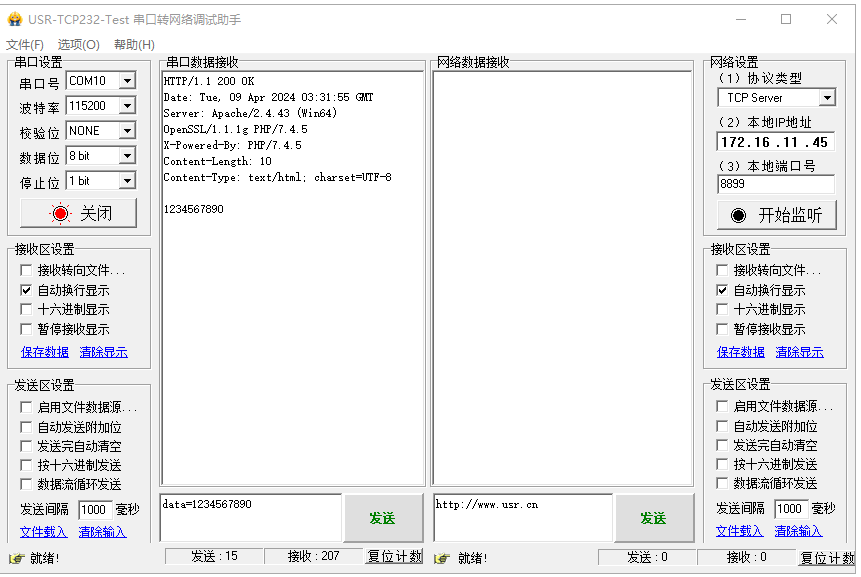
Task: Enable serial 数据流循环发送 checkbox
Action: [26, 484]
